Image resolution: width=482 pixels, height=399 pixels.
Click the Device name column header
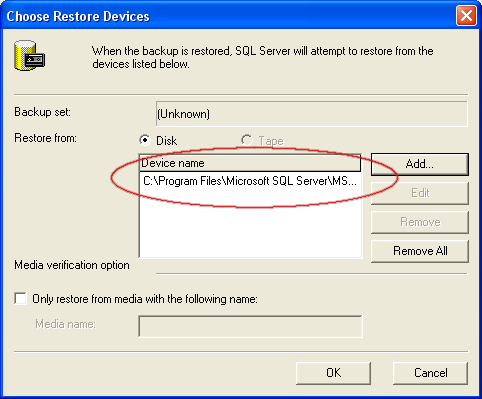point(250,163)
